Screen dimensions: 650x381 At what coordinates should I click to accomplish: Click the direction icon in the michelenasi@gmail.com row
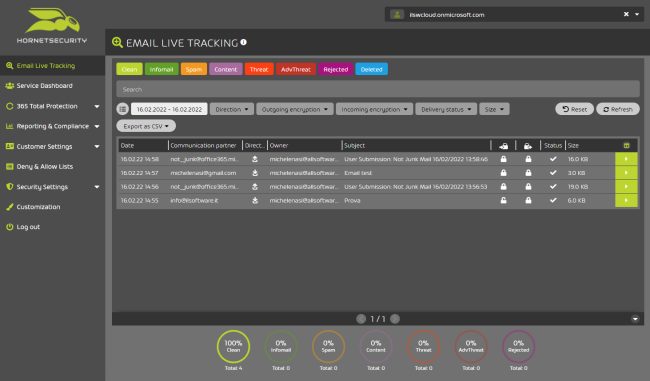(x=255, y=173)
